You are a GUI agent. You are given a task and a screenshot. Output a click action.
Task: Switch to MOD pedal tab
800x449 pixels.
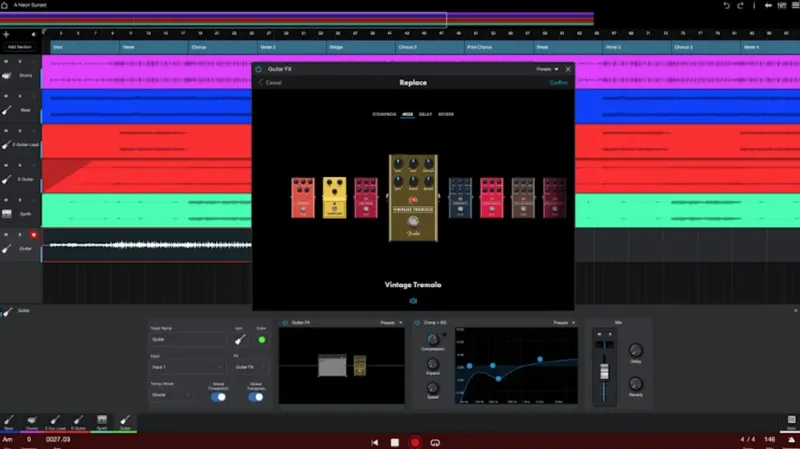(x=407, y=114)
